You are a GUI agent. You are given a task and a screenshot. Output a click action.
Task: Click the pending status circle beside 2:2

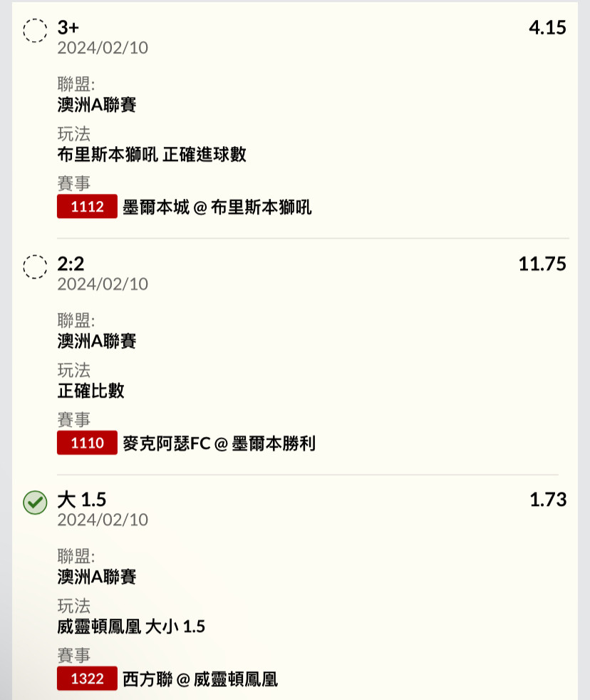pyautogui.click(x=35, y=267)
